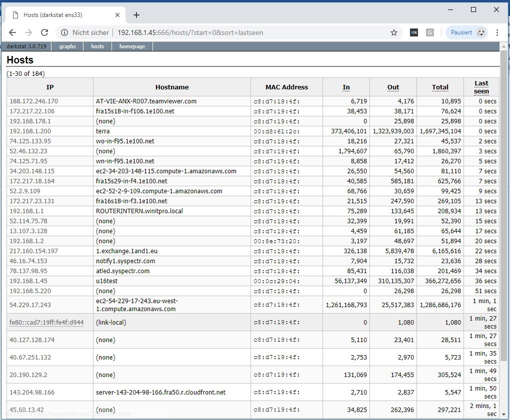
Task: Click the new tab plus button
Action: (136, 15)
